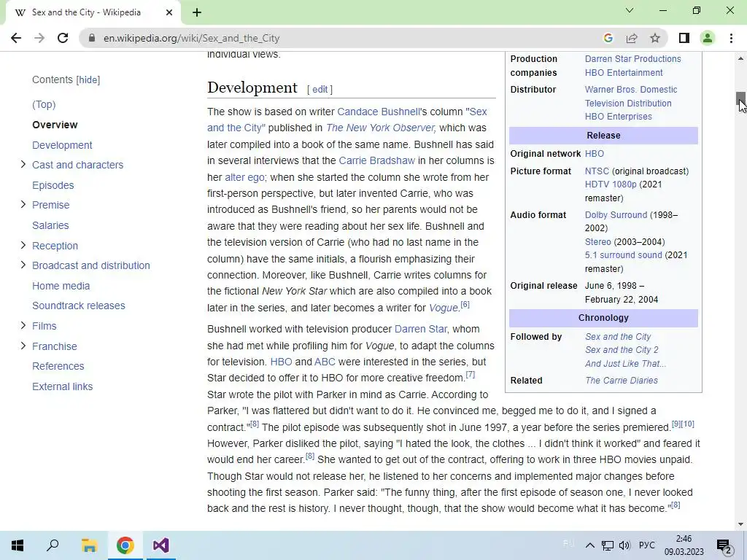The height and width of the screenshot is (560, 747).
Task: Expand the Films contents section
Action: click(23, 326)
